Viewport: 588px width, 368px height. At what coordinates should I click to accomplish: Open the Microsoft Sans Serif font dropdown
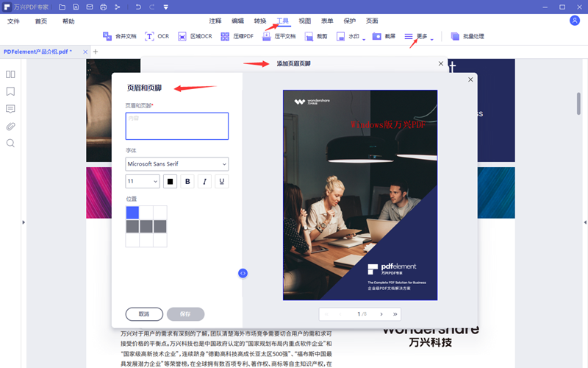[176, 164]
